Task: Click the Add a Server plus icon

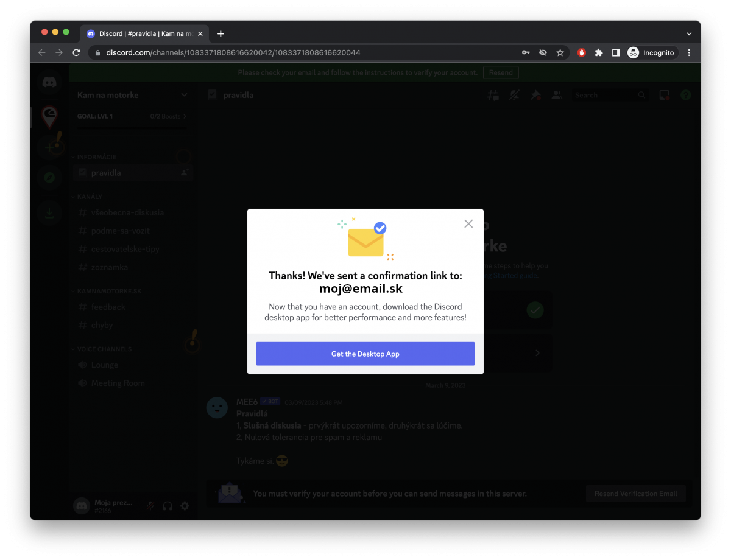Action: 49,147
